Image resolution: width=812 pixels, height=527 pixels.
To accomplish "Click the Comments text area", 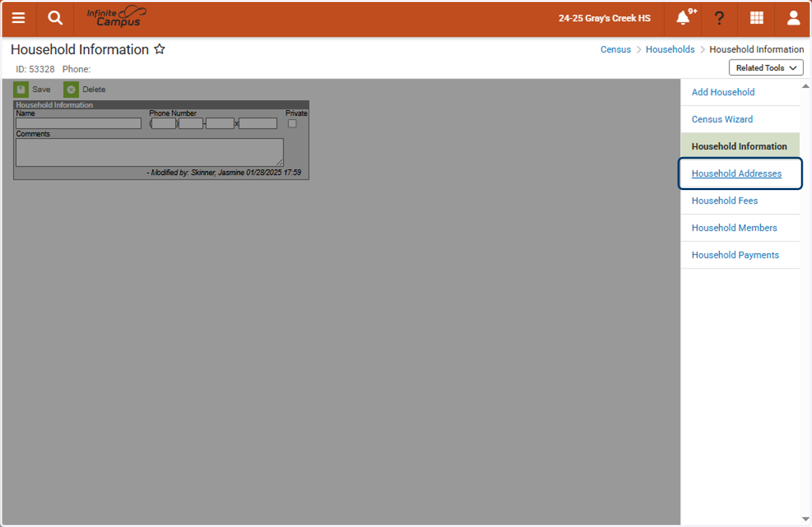I will pos(150,152).
